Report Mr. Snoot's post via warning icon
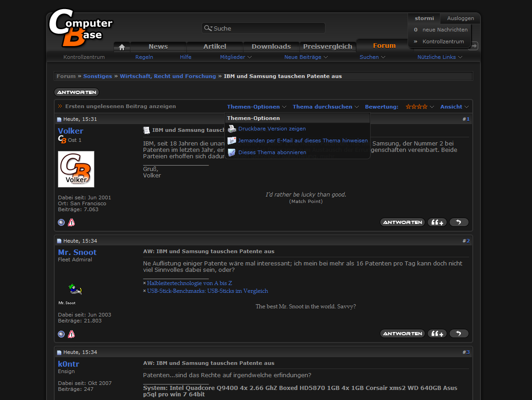 pos(71,334)
